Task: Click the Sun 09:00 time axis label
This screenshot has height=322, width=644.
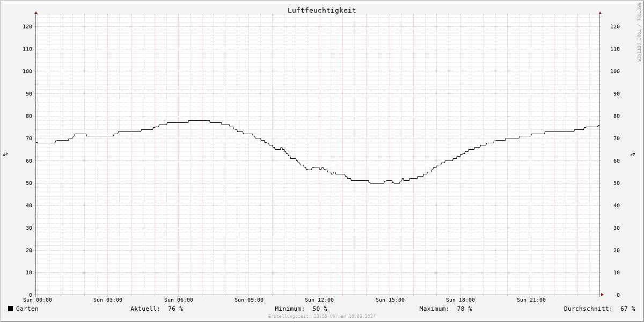Action: pyautogui.click(x=249, y=300)
